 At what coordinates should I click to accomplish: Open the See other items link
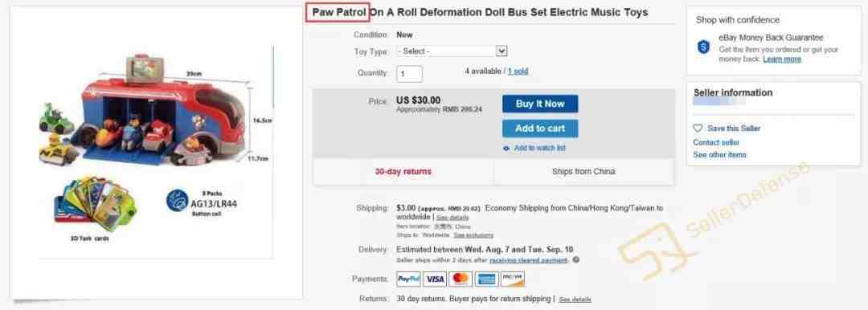pos(719,155)
